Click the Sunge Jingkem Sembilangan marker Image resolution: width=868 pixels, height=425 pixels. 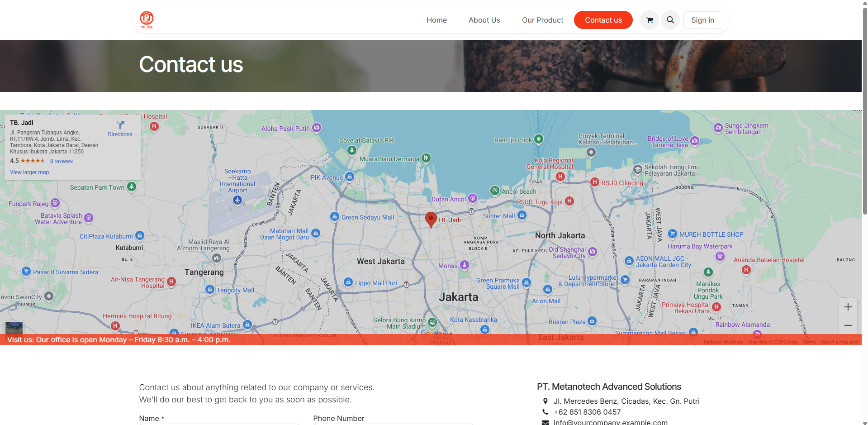[718, 128]
